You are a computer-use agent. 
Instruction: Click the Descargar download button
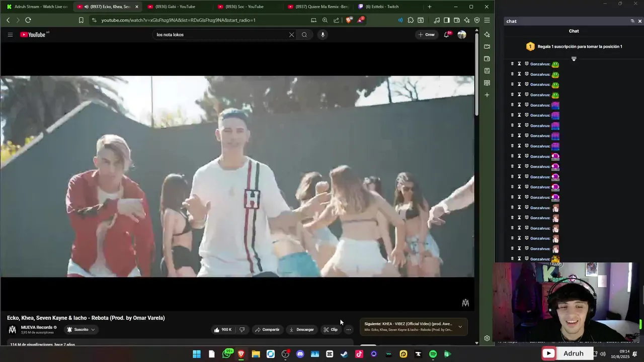(302, 330)
